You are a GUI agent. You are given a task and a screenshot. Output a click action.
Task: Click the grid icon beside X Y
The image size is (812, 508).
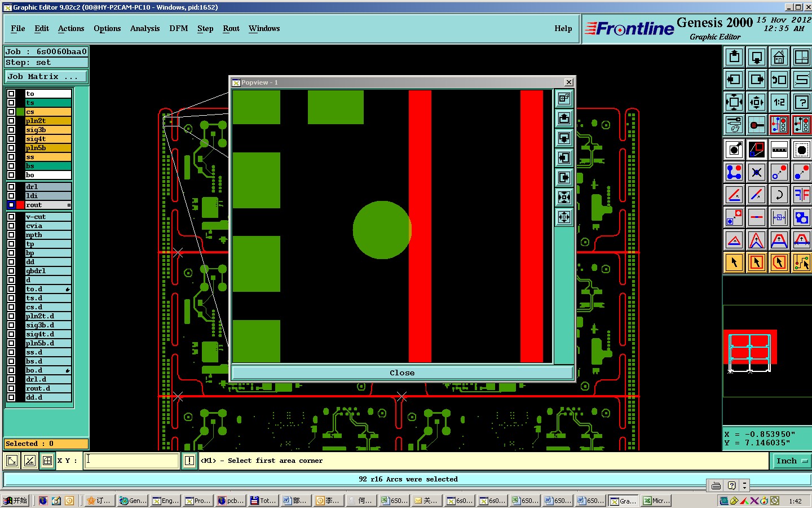point(47,461)
